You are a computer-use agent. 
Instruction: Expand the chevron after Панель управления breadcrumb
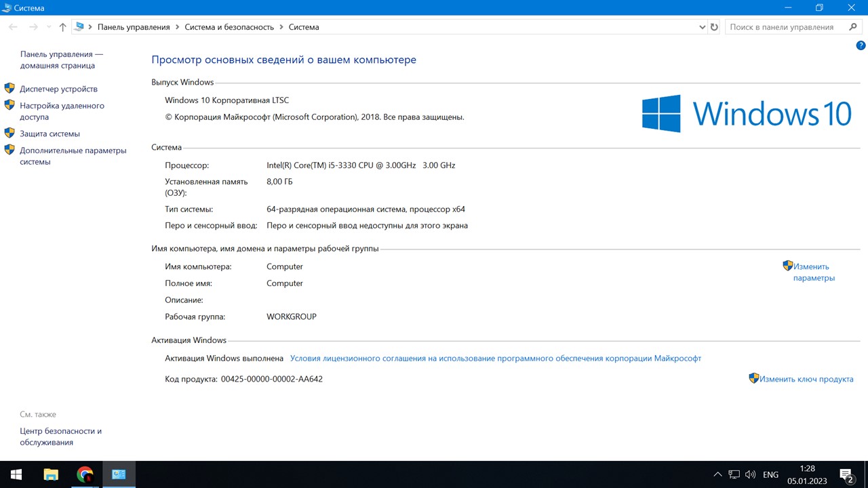(178, 27)
